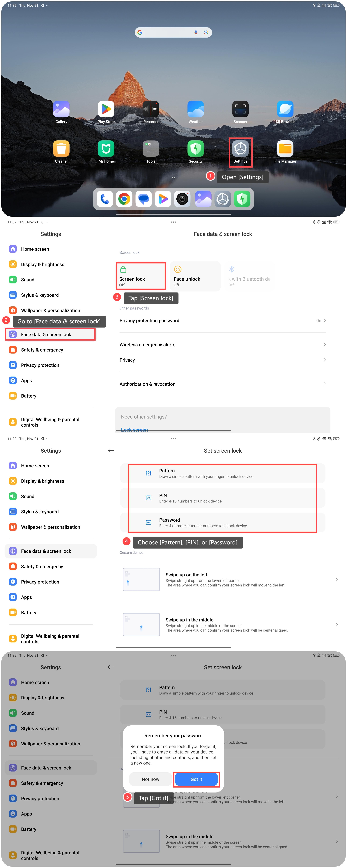This screenshot has height=868, width=347.
Task: Expand Wireless emergency alerts row
Action: (x=223, y=344)
